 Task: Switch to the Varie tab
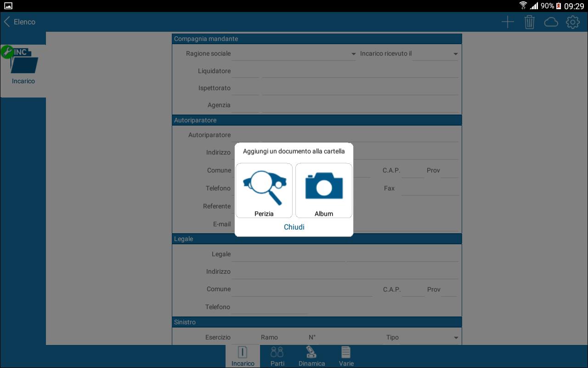coord(346,356)
